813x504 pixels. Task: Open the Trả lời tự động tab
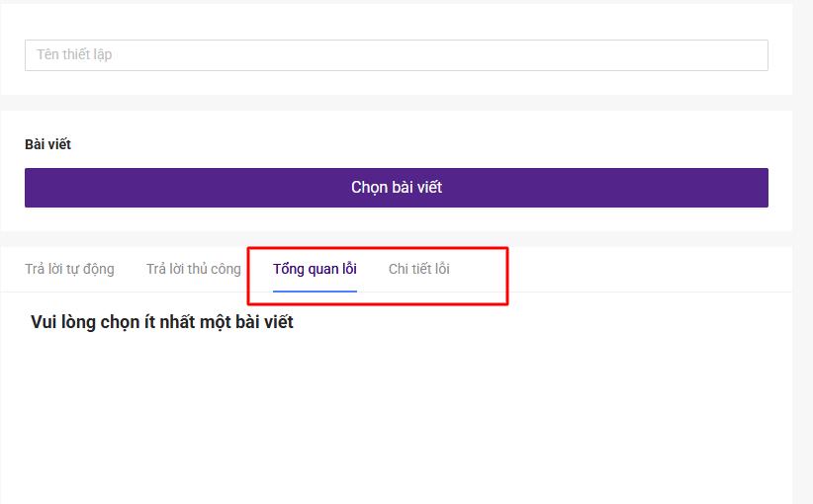pos(69,269)
